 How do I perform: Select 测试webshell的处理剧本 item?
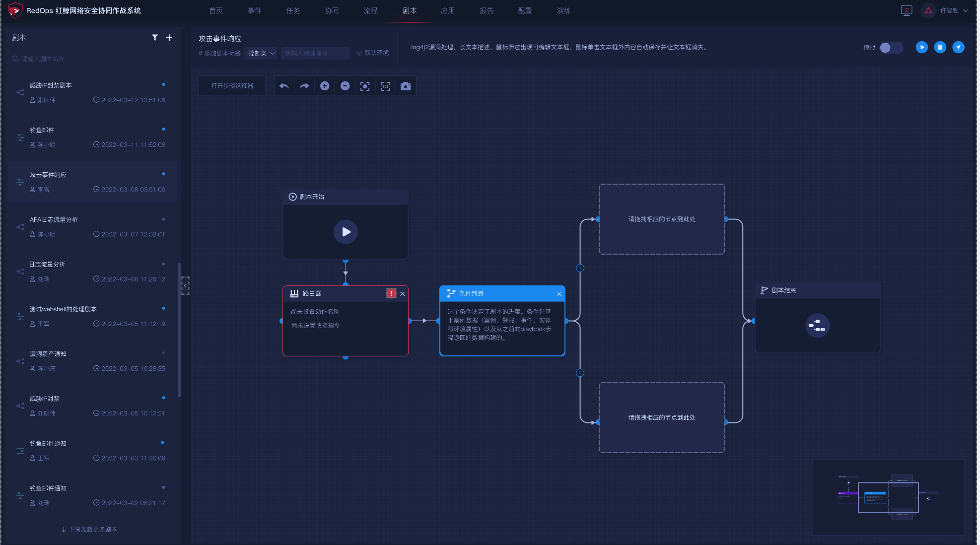93,316
